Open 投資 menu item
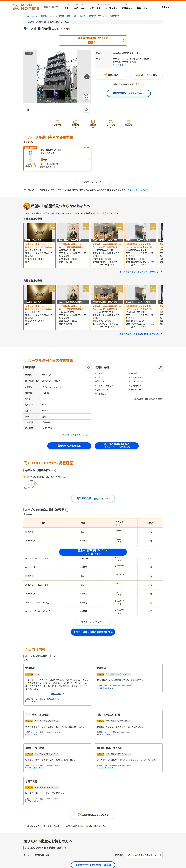186x868 pixels. (x=139, y=8)
